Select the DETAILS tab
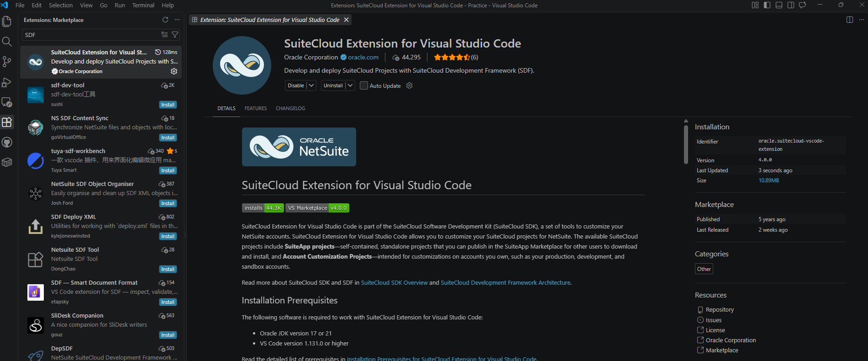Viewport: 868px width, 361px height. coord(226,108)
